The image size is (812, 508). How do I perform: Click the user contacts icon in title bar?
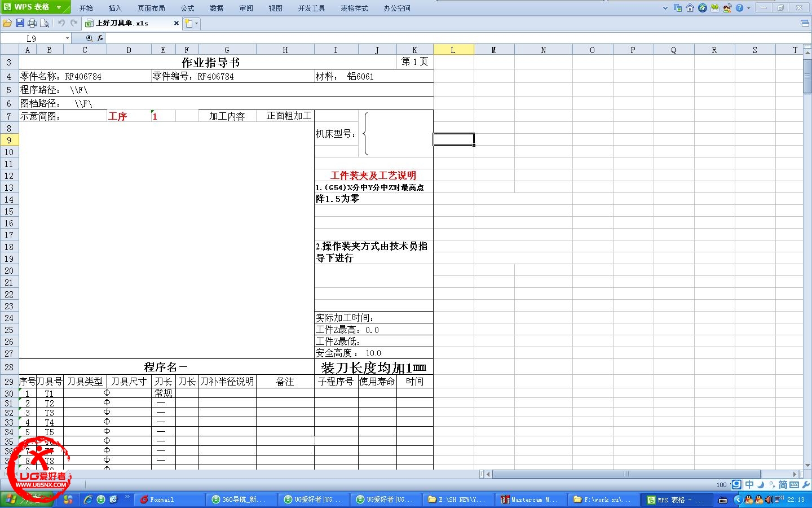pos(727,8)
